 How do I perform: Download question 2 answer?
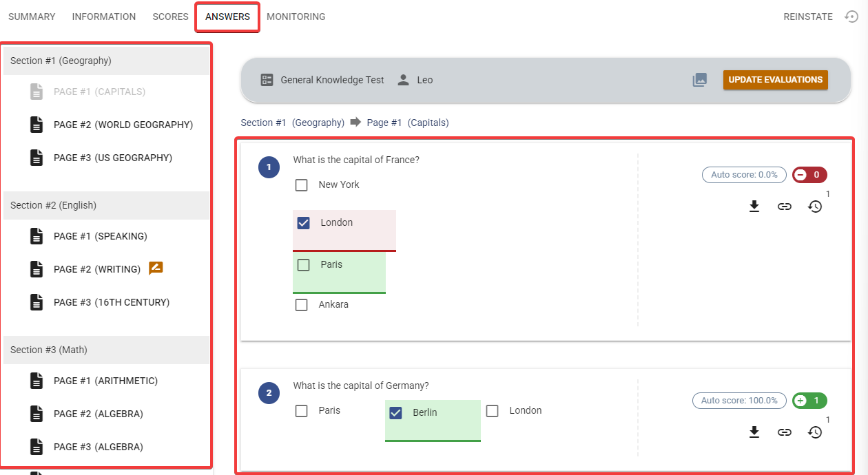click(x=754, y=432)
